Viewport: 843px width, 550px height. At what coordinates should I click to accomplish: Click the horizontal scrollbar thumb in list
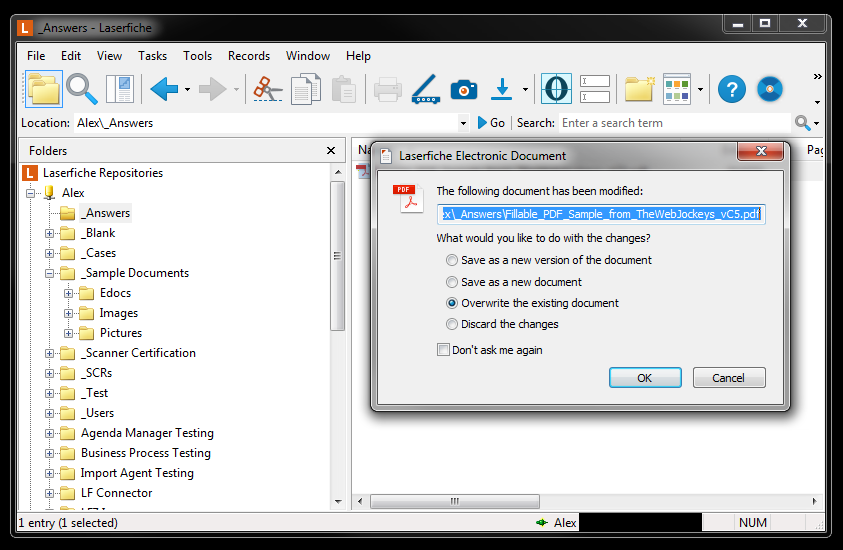[455, 501]
